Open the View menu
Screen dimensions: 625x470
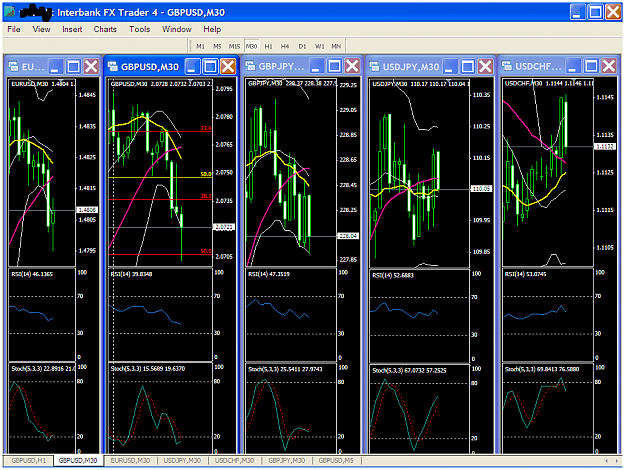pos(41,29)
